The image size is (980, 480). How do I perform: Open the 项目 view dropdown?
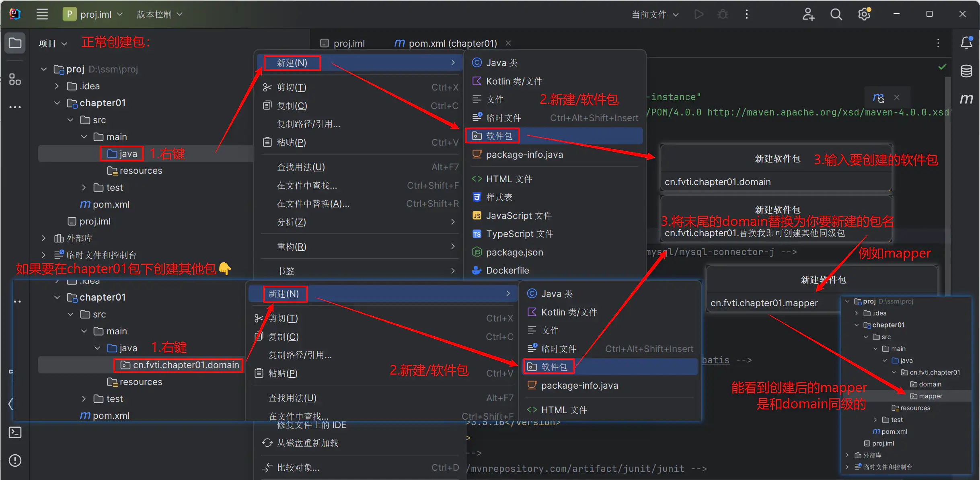(53, 43)
